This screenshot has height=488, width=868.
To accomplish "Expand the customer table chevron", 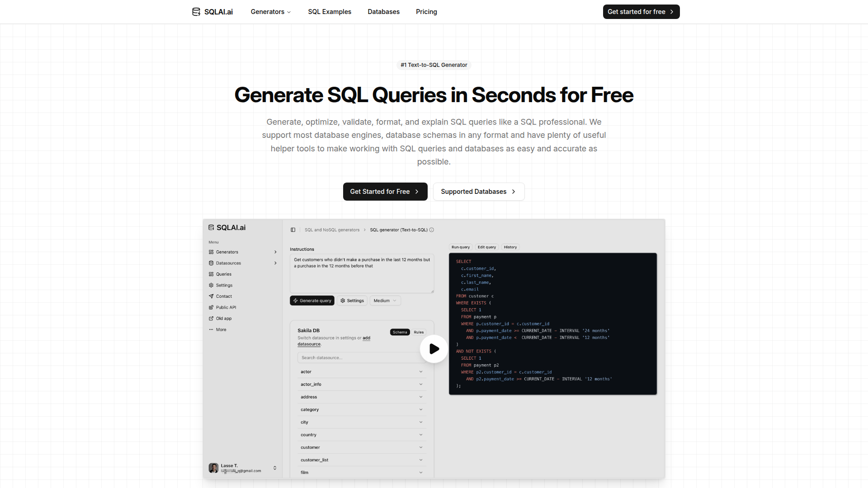I will (421, 447).
